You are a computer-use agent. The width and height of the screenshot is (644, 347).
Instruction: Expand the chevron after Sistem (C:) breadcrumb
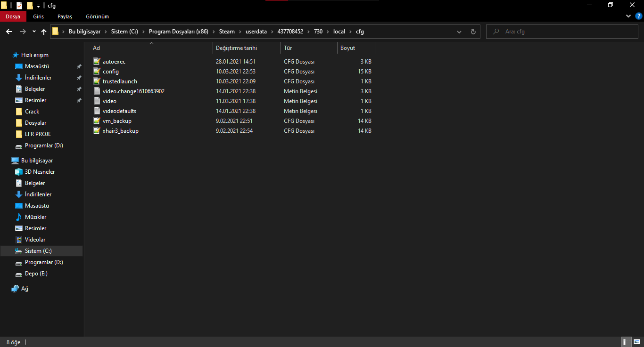coord(143,32)
